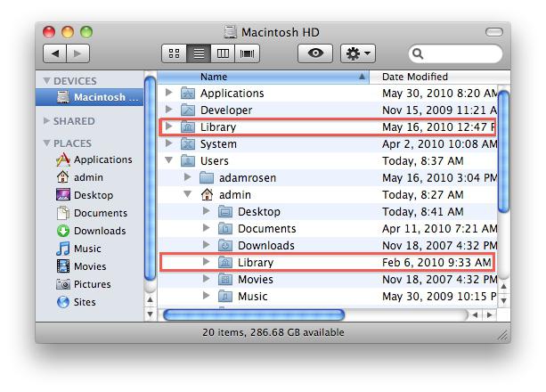
Task: Select the top-level Library folder icon
Action: click(x=188, y=127)
